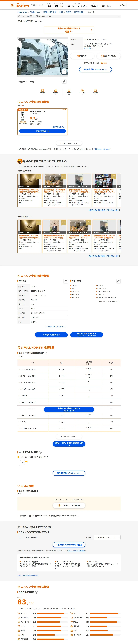Image resolution: width=138 pixels, height=644 pixels.
Task: Expand 部屋情報をすべて見る
Action: 69,143
